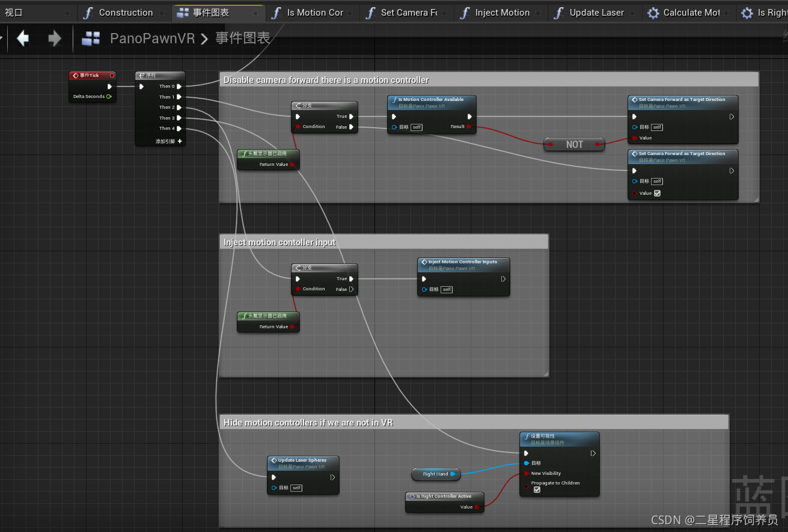788x532 pixels.
Task: Click 'Hide motion controllers if we are not in VR' header
Action: [474, 422]
